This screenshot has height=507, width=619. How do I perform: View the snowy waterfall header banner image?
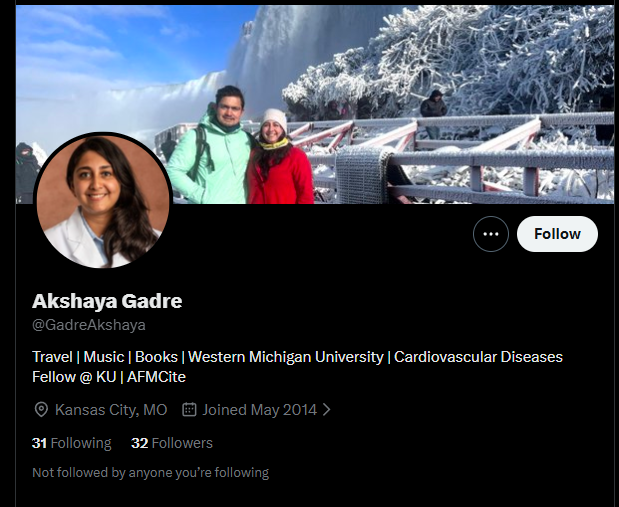pyautogui.click(x=315, y=105)
